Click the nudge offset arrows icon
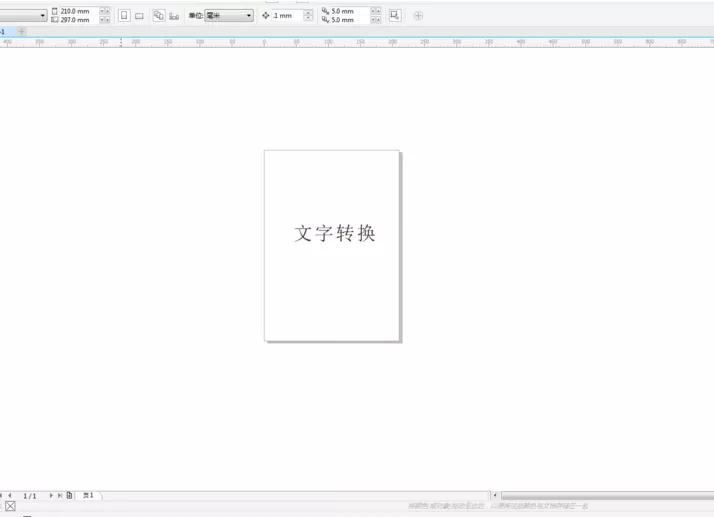 [x=265, y=15]
